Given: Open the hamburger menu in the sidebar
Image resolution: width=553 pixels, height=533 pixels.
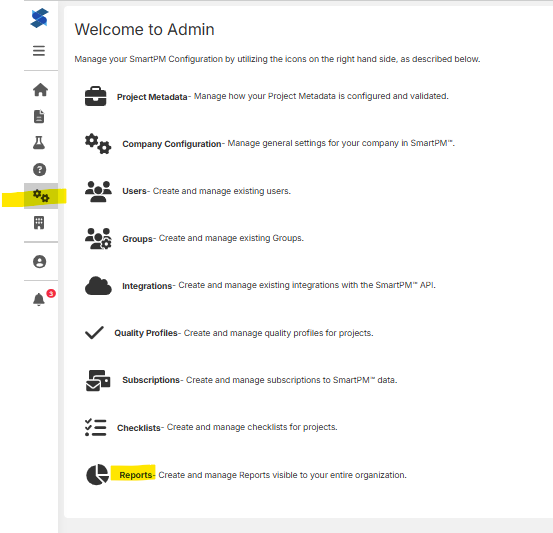Looking at the screenshot, I should tap(39, 51).
